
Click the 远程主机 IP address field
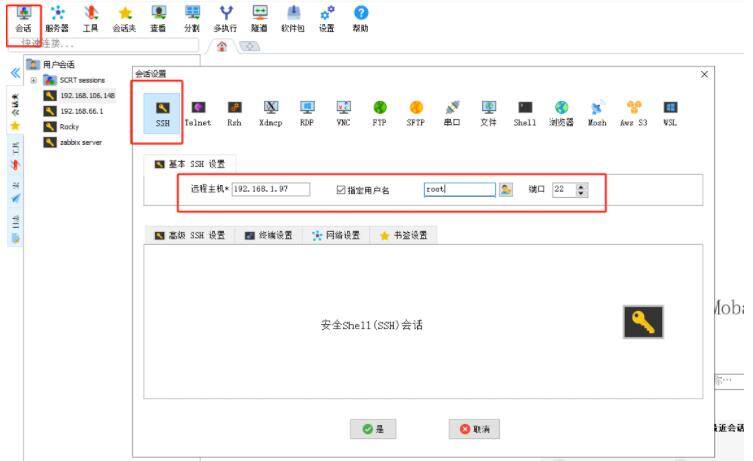click(271, 189)
